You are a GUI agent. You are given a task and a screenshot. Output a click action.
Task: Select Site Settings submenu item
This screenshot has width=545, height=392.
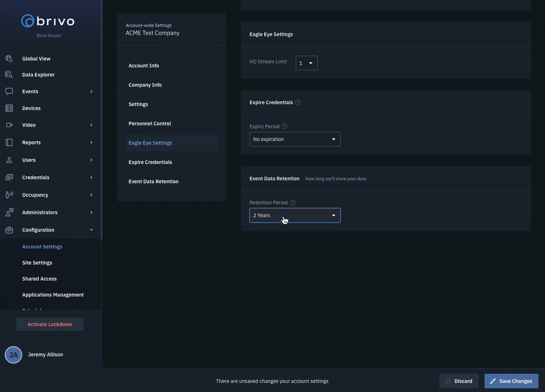click(x=37, y=263)
